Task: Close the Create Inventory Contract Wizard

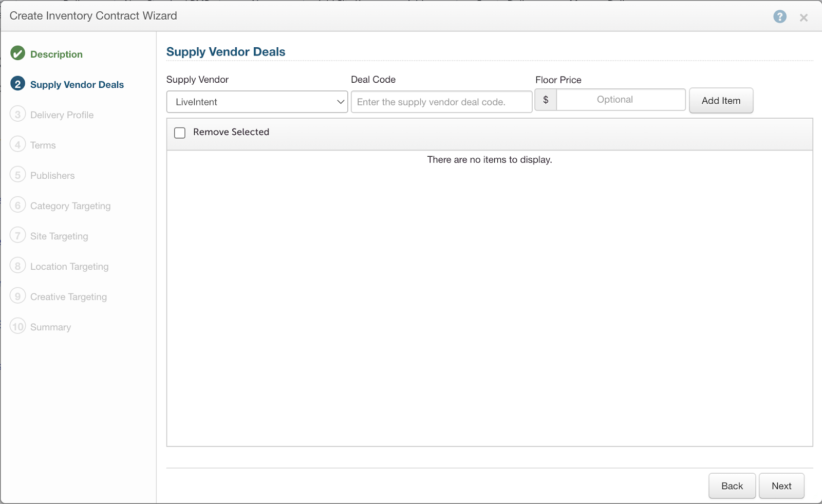Action: [804, 17]
